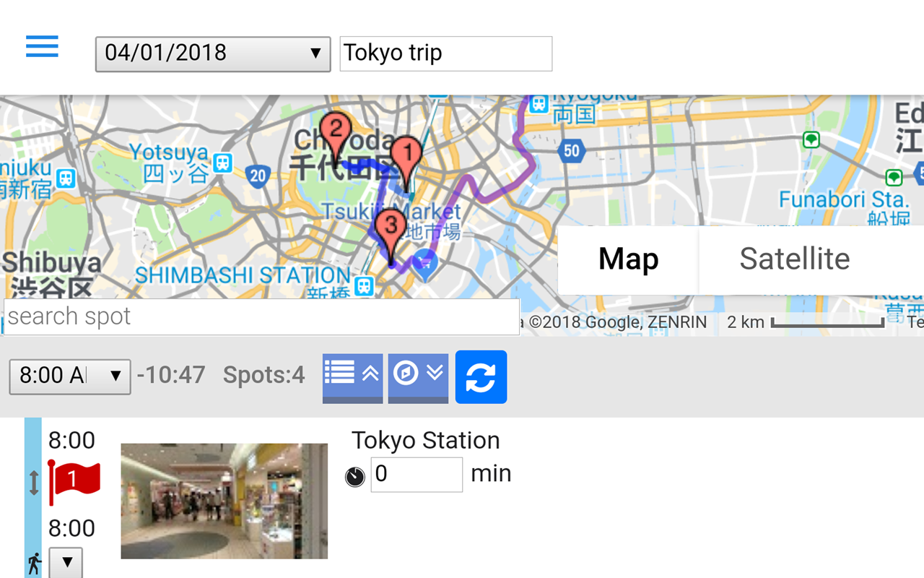Open the hamburger menu
The image size is (924, 578).
42,46
